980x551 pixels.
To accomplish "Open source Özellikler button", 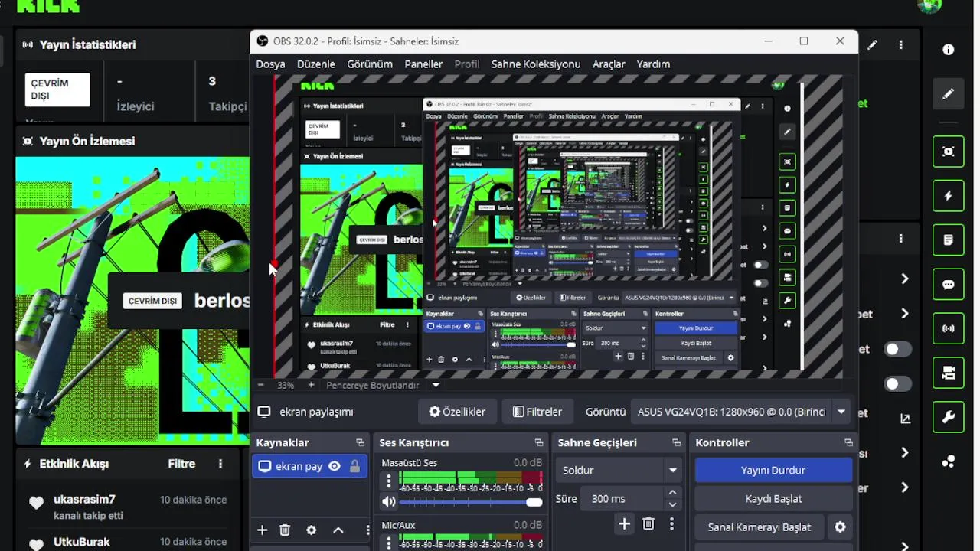I will [x=457, y=412].
